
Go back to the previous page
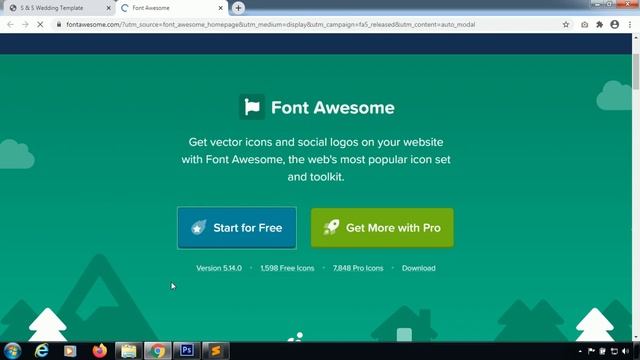[10, 24]
